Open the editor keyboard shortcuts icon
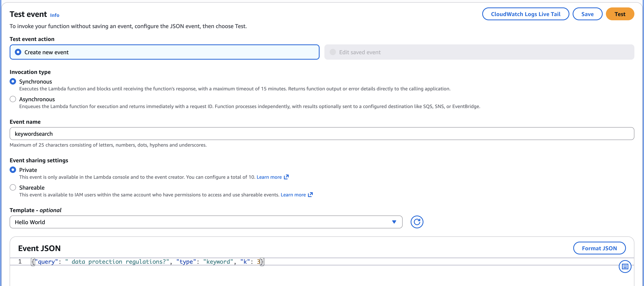 (625, 267)
